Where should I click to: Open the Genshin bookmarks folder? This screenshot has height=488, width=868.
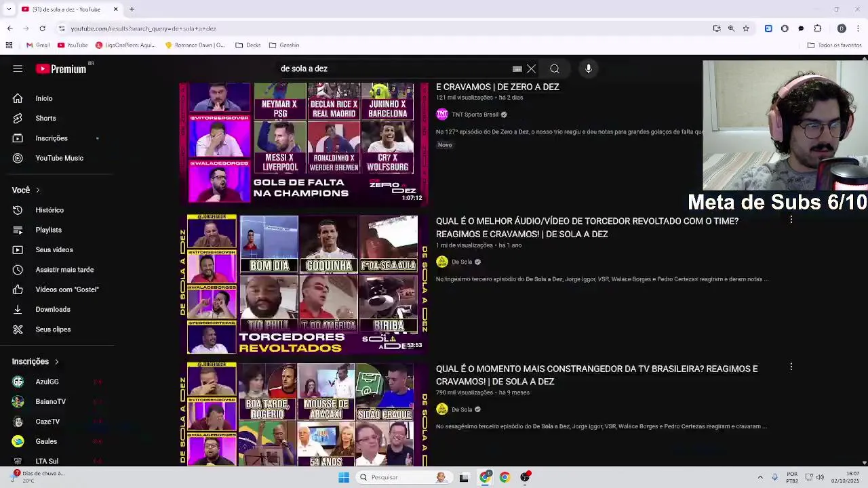tap(284, 45)
